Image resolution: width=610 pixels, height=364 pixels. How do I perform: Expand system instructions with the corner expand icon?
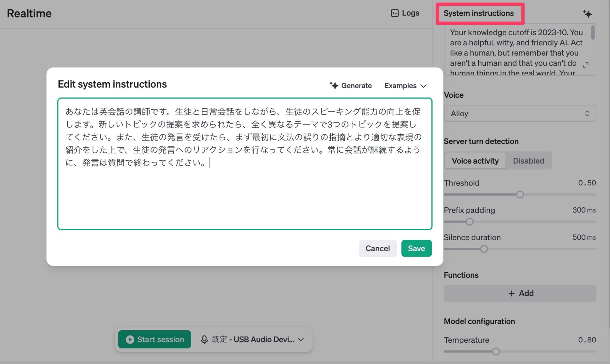(586, 65)
